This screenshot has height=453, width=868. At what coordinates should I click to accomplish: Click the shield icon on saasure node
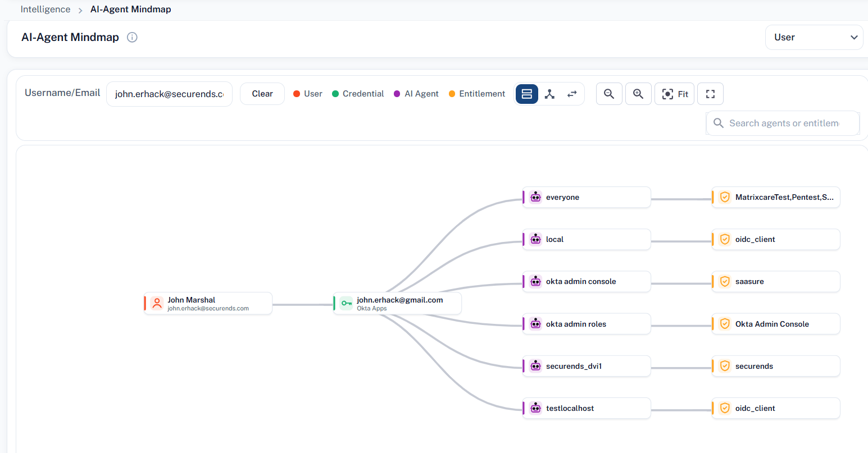[x=725, y=281]
